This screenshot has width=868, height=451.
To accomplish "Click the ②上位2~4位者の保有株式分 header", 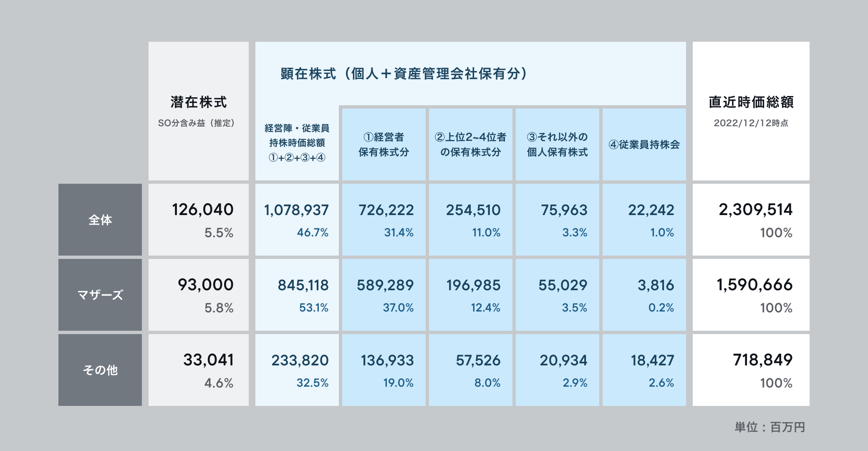I will click(470, 144).
